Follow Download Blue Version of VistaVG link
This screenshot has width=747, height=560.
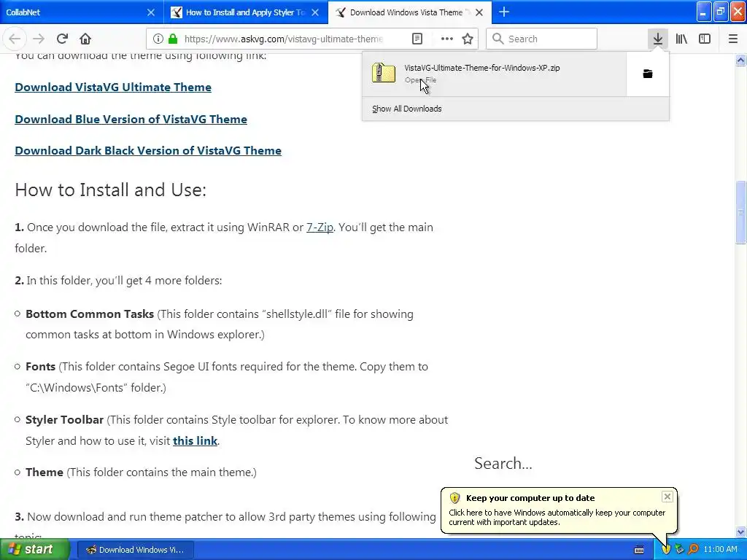[131, 119]
